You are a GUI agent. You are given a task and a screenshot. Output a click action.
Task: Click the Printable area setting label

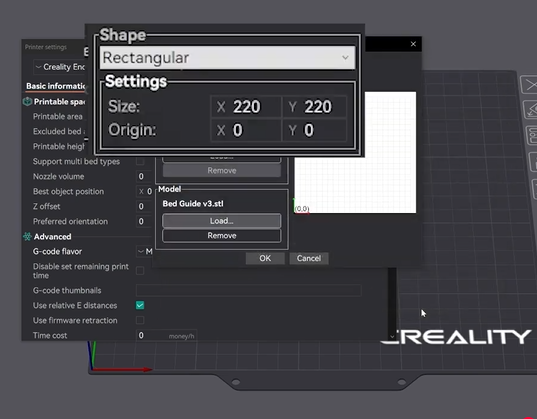coord(58,116)
